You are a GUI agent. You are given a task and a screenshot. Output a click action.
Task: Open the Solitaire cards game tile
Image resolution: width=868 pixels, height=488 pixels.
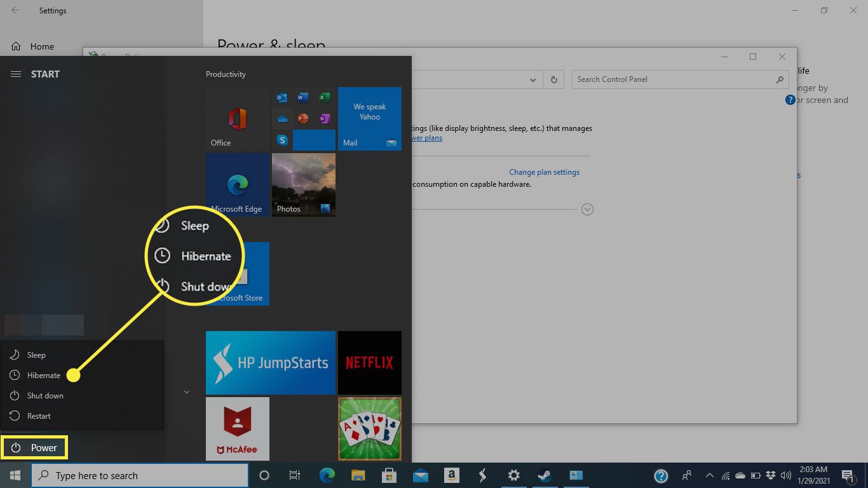pyautogui.click(x=370, y=429)
